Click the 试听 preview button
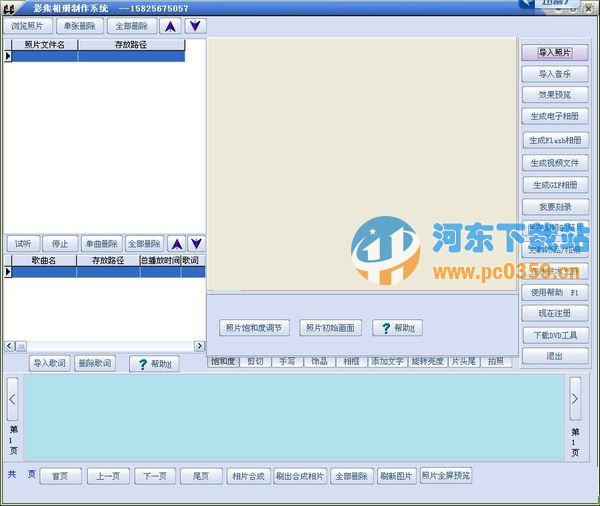The height and width of the screenshot is (506, 600). tap(23, 243)
